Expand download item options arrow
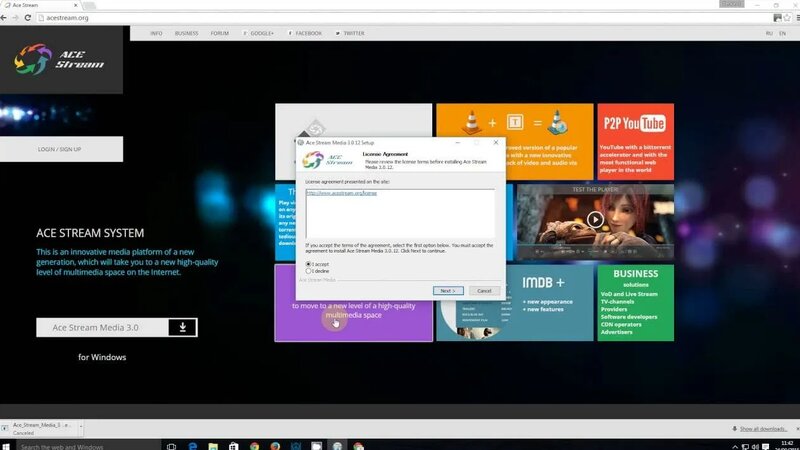This screenshot has width=800, height=450. pos(81,427)
